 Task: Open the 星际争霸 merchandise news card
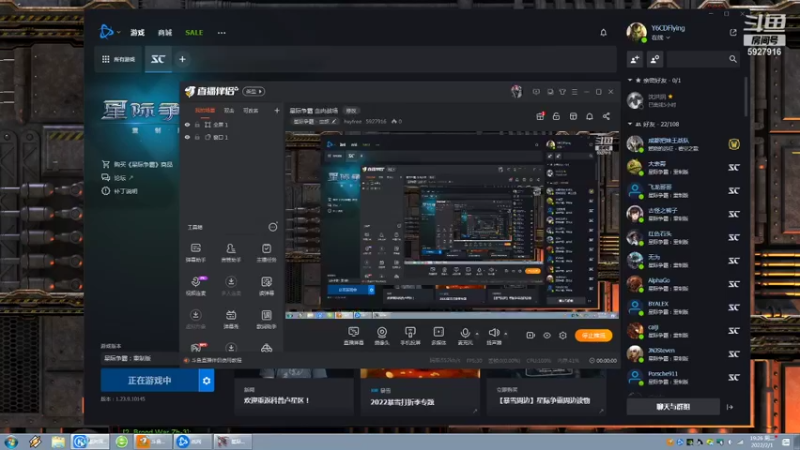(x=546, y=393)
